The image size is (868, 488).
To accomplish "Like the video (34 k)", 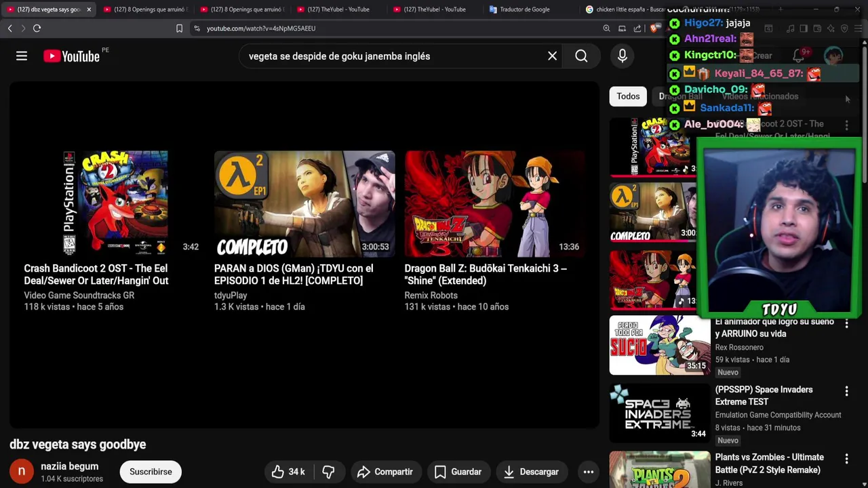I will coord(288,472).
